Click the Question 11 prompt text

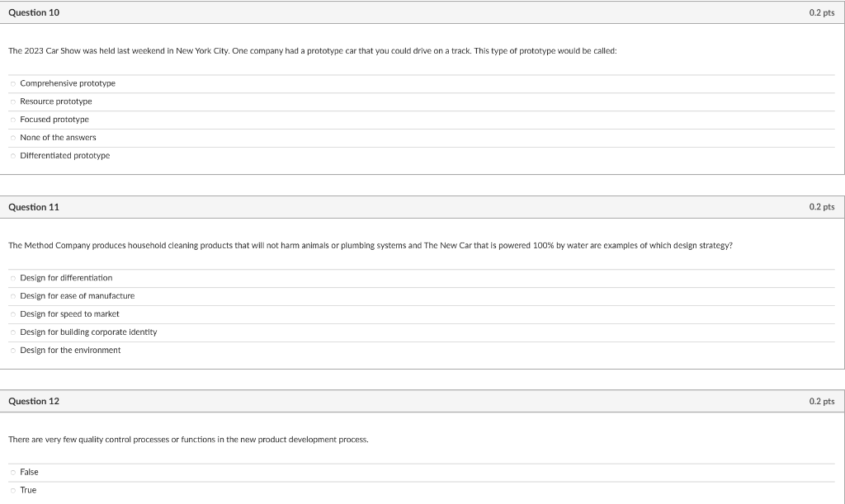click(x=370, y=245)
